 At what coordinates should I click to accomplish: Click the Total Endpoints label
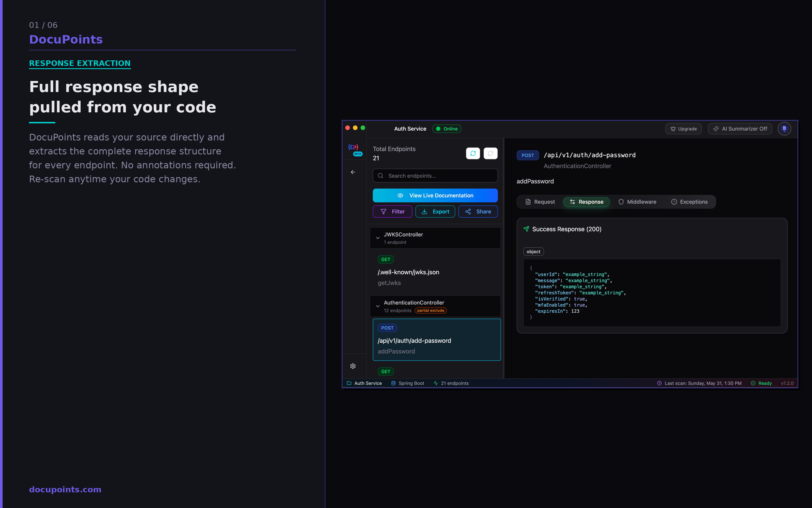pos(394,149)
